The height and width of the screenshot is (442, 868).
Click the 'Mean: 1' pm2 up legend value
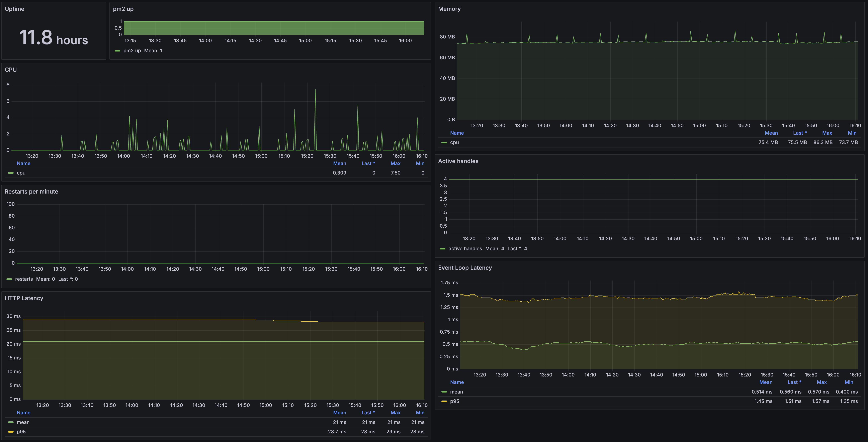click(153, 50)
